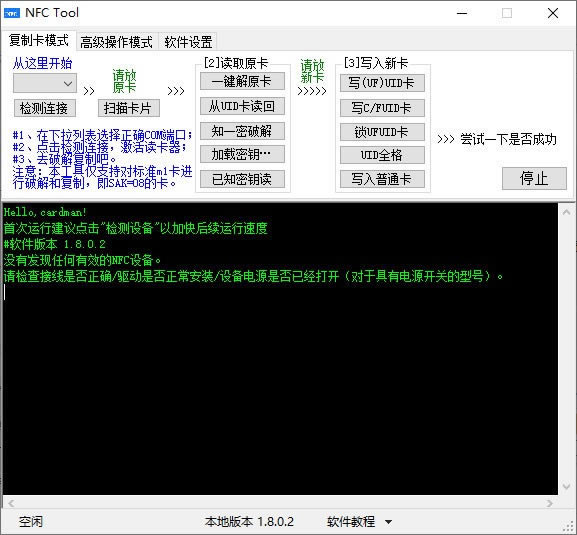
Task: Click the NFC Tool title bar icon
Action: (x=11, y=13)
